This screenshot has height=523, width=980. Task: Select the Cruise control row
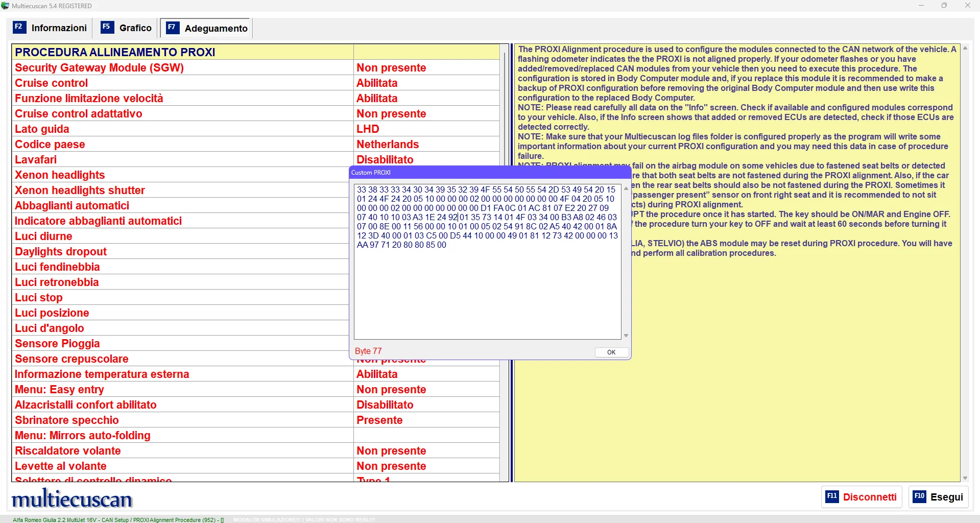coord(255,83)
